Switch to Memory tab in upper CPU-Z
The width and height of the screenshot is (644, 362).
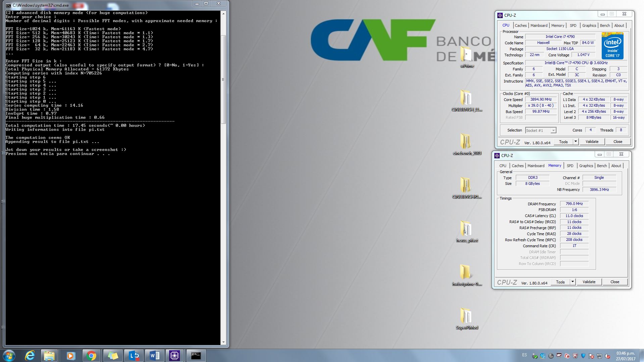click(x=557, y=25)
